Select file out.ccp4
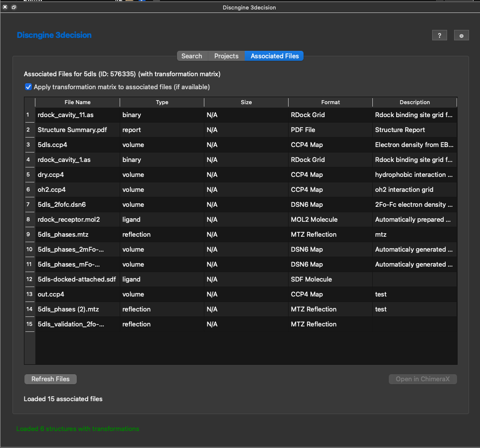Viewport: 480px width, 448px height. click(77, 295)
